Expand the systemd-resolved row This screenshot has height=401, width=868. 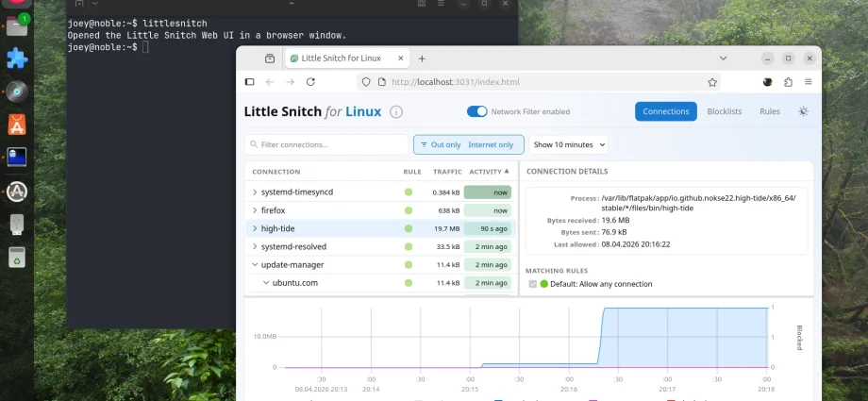(x=255, y=246)
